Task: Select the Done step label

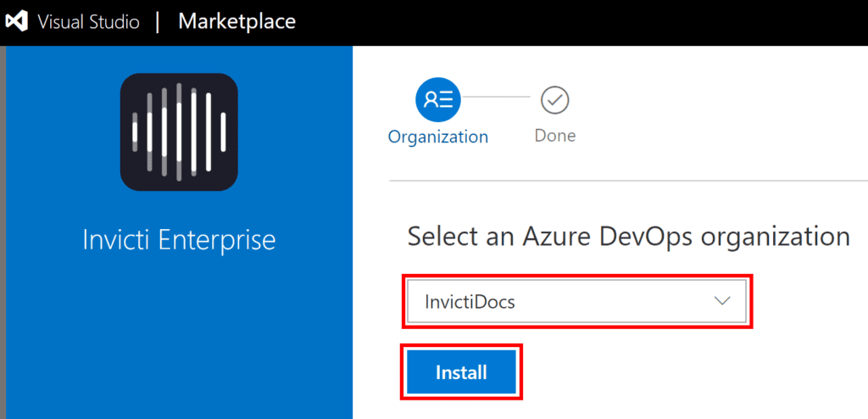Action: 555,136
